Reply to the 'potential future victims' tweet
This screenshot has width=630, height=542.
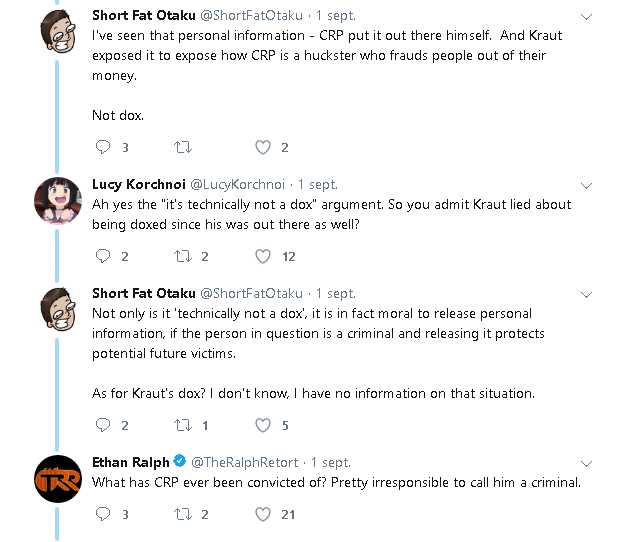[103, 425]
